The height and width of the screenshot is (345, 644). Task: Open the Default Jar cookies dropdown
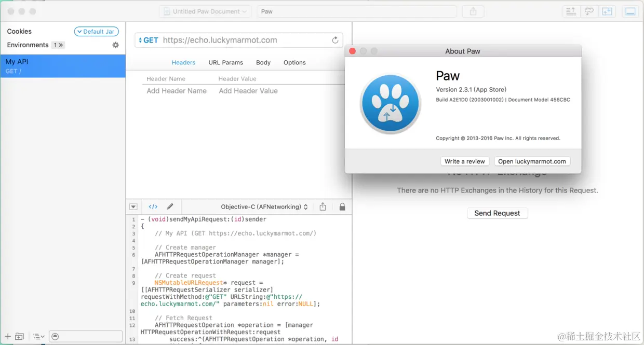pos(97,32)
